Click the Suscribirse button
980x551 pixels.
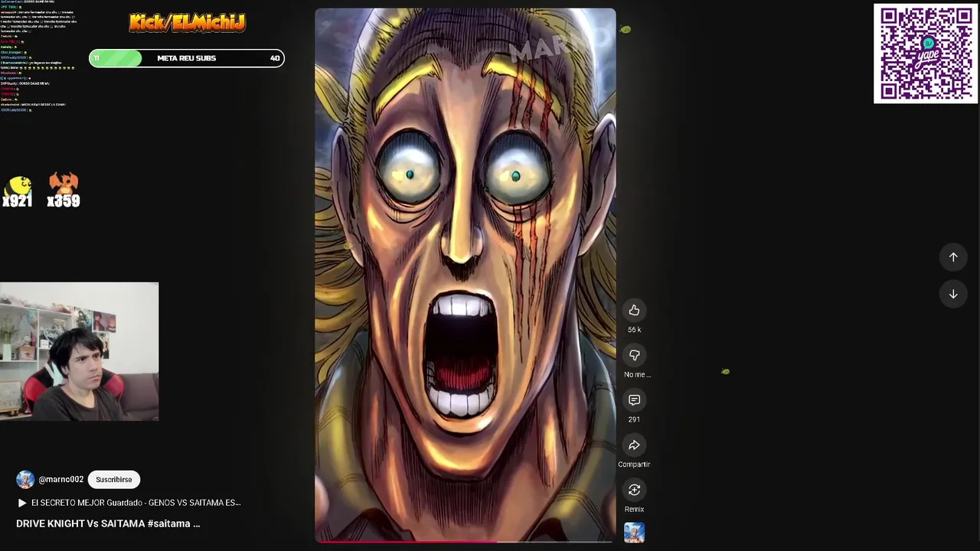click(x=114, y=480)
